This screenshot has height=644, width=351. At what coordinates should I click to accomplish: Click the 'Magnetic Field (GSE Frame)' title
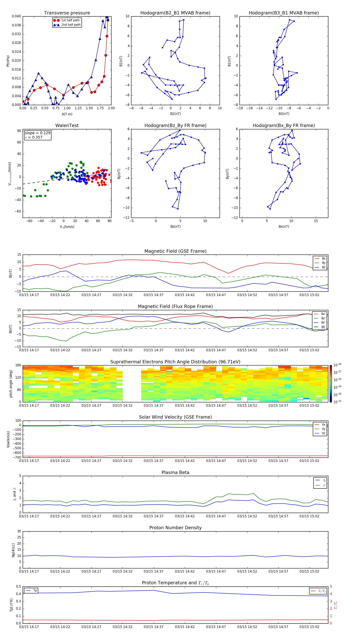click(175, 251)
